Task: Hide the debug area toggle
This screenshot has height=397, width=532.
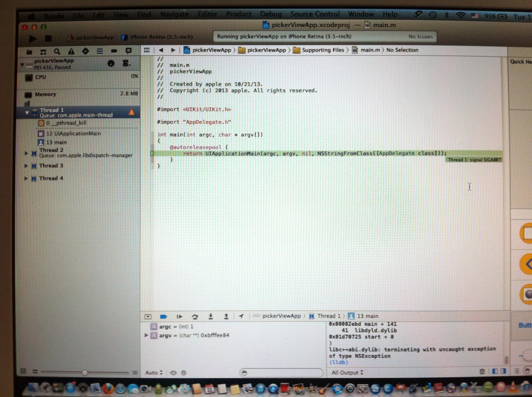Action: pyautogui.click(x=148, y=316)
